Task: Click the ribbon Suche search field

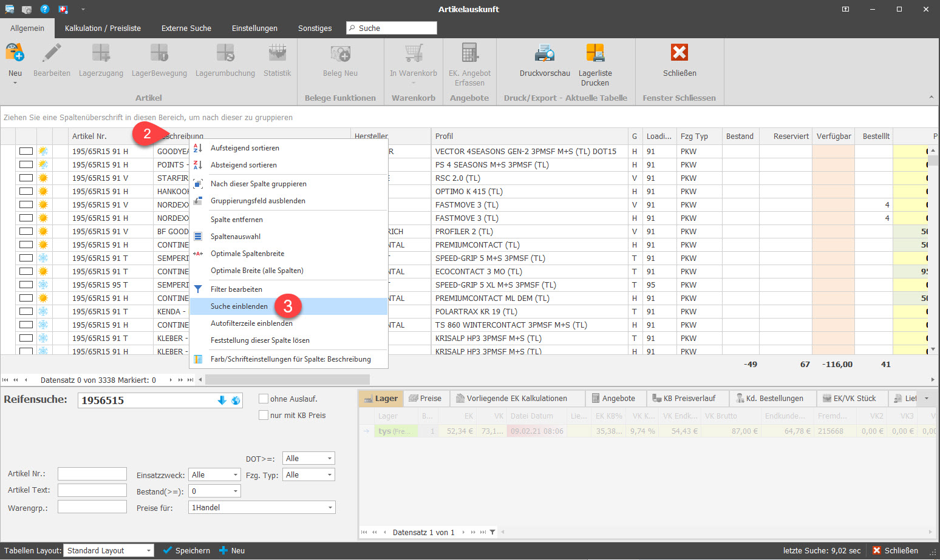Action: click(x=392, y=28)
